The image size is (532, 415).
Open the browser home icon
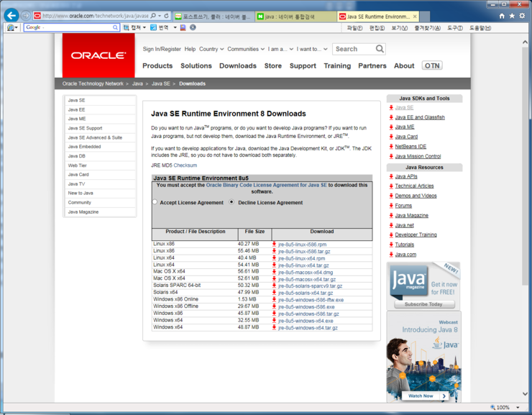coord(502,16)
